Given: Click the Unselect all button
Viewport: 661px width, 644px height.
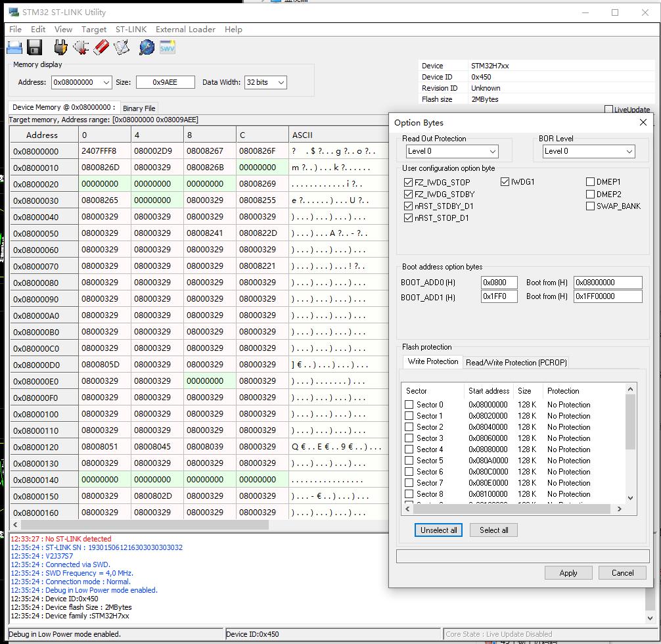Looking at the screenshot, I should 438,530.
